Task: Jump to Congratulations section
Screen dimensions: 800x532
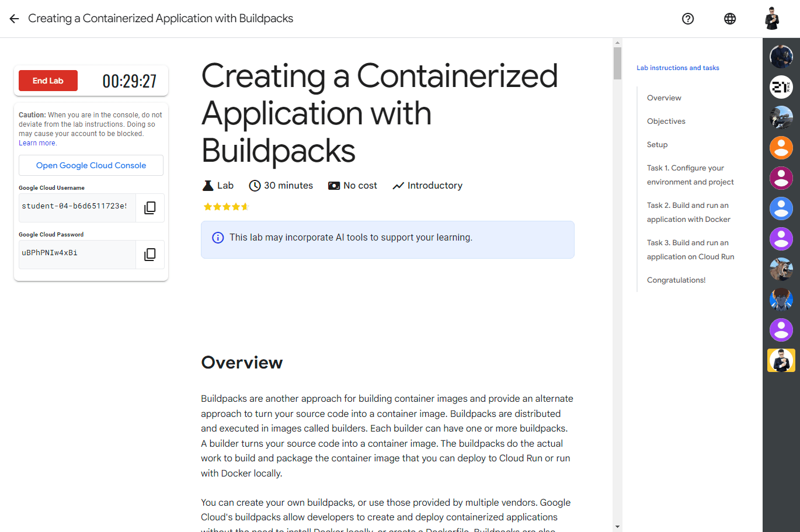Action: click(x=676, y=280)
